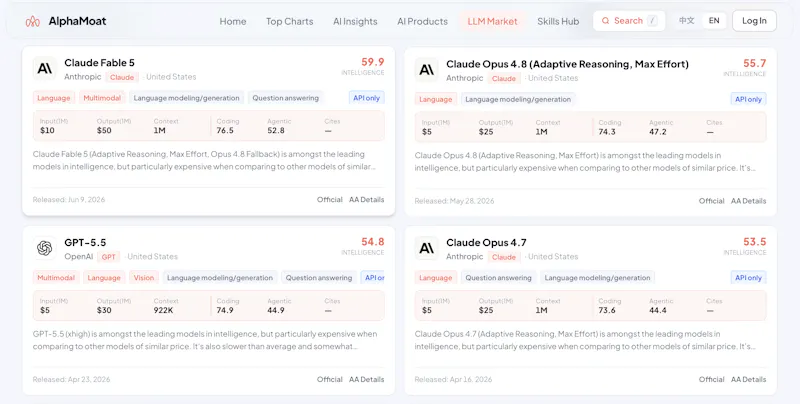
Task: Switch language to EN
Action: click(x=714, y=21)
